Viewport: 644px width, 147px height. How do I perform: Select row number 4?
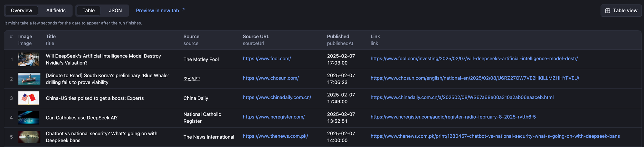12,118
